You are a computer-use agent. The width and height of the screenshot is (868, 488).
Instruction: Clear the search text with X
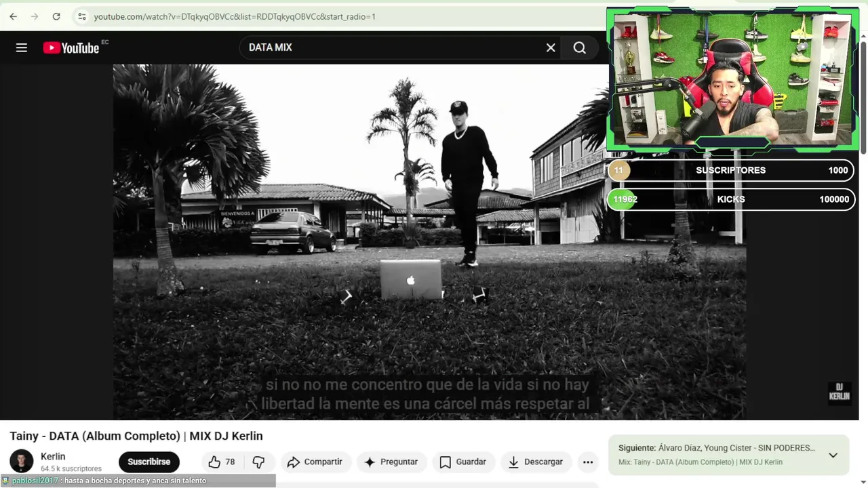coord(551,47)
